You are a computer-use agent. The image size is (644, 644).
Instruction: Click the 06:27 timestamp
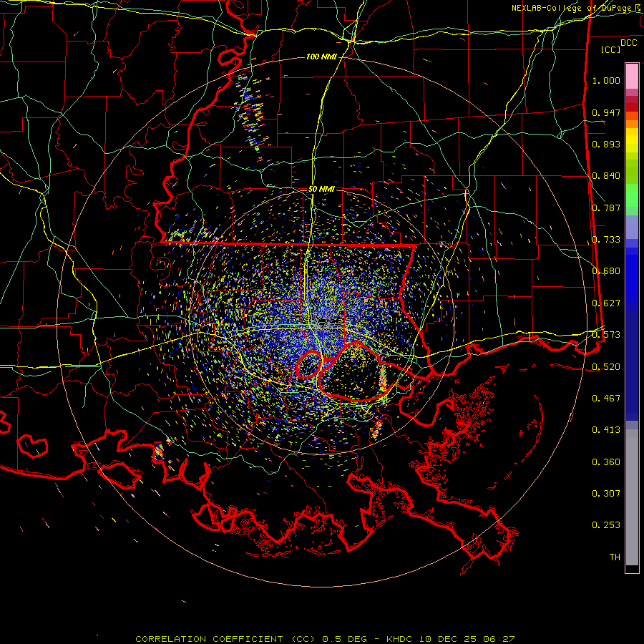click(x=498, y=639)
